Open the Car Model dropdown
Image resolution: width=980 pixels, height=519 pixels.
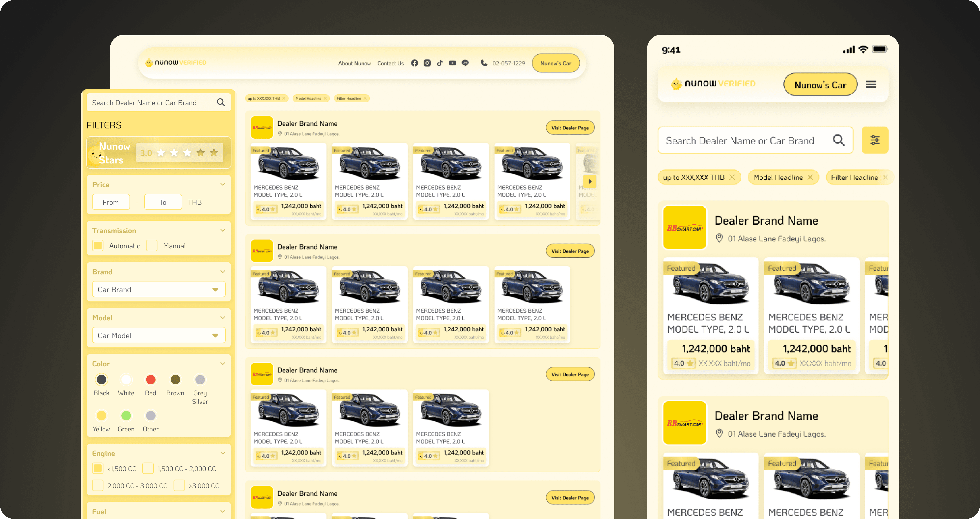(159, 335)
